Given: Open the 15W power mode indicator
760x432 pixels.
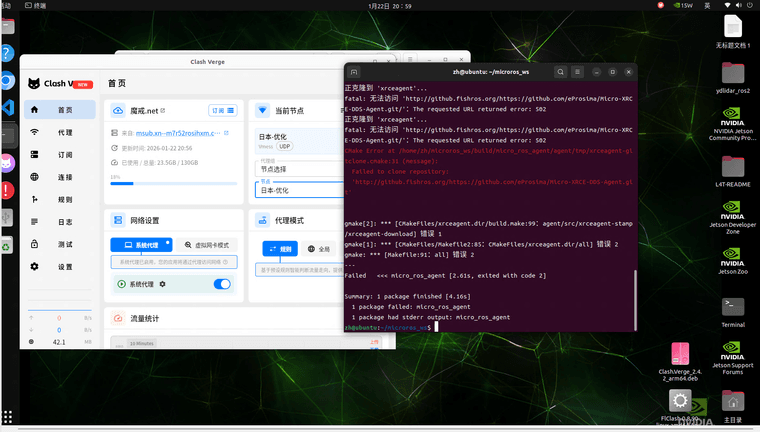Looking at the screenshot, I should pos(683,5).
